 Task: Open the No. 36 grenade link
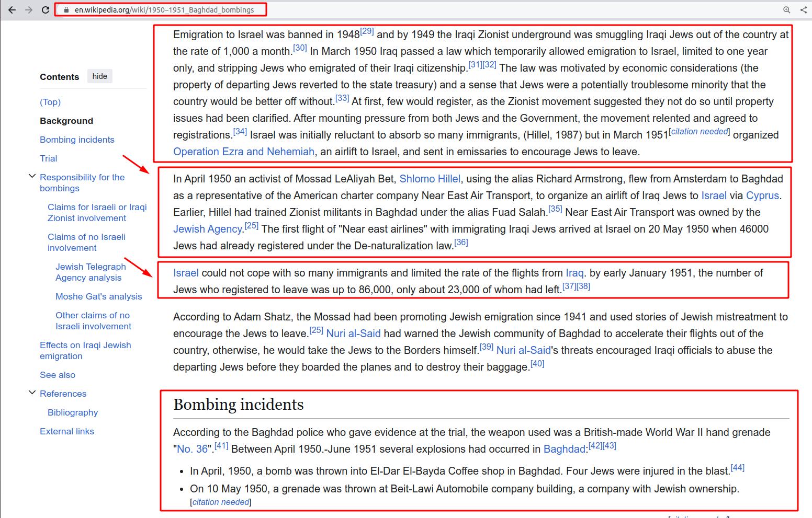pos(192,449)
